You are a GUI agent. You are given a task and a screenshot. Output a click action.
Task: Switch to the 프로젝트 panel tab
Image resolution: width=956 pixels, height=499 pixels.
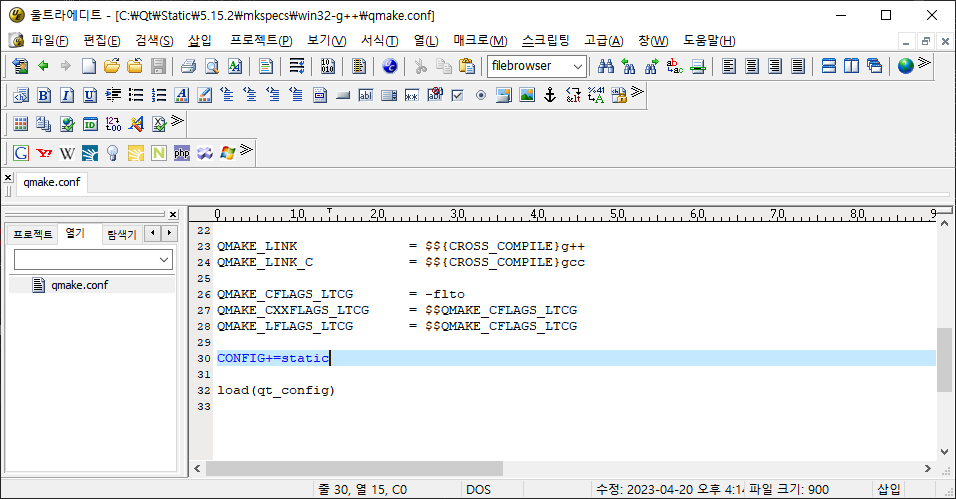(x=33, y=234)
